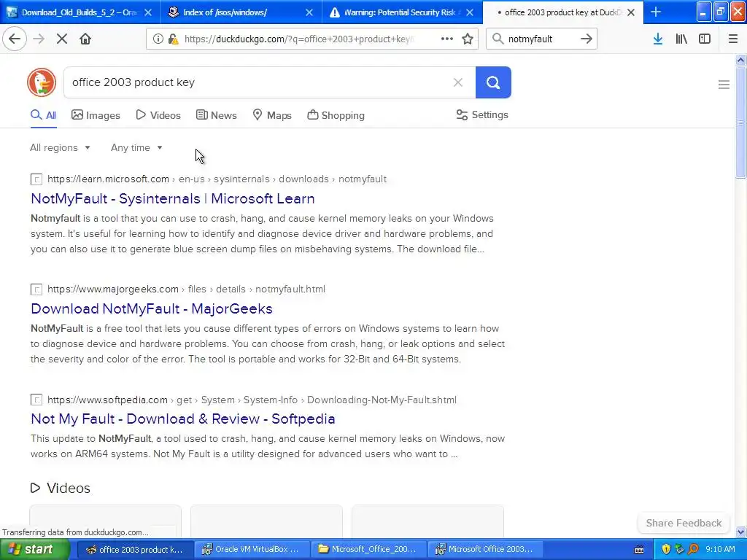Viewport: 747px width, 560px height.
Task: Bookmark this page with the star icon
Action: point(468,39)
